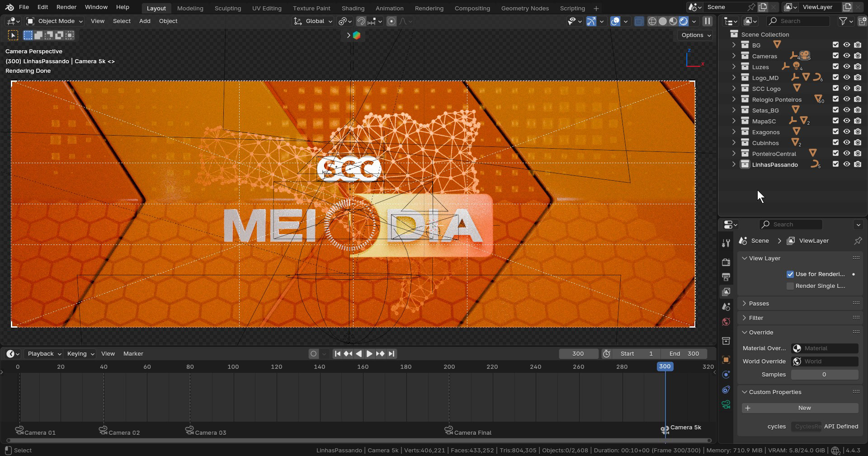868x456 pixels.
Task: Open the timeline Playback dropdown
Action: pyautogui.click(x=44, y=354)
